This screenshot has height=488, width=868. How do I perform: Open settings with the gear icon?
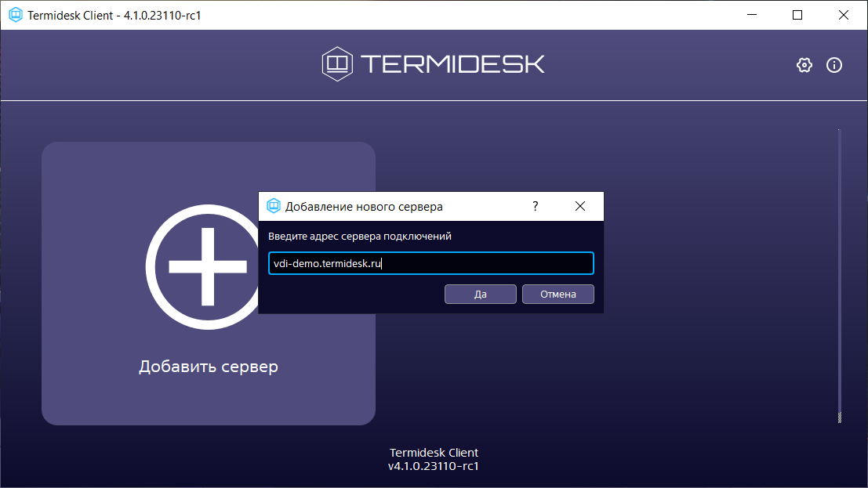(804, 65)
